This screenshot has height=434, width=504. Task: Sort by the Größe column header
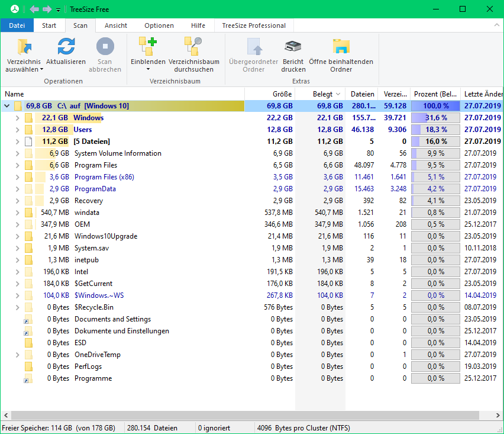pos(270,94)
